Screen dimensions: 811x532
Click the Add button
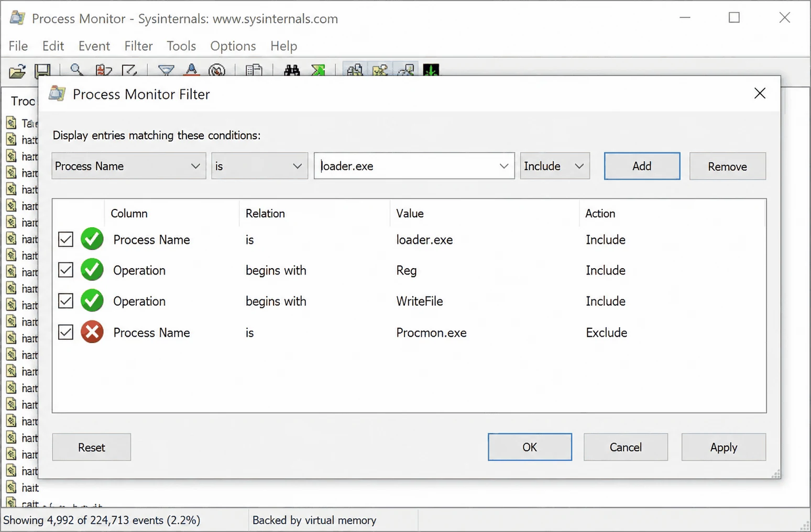click(642, 166)
